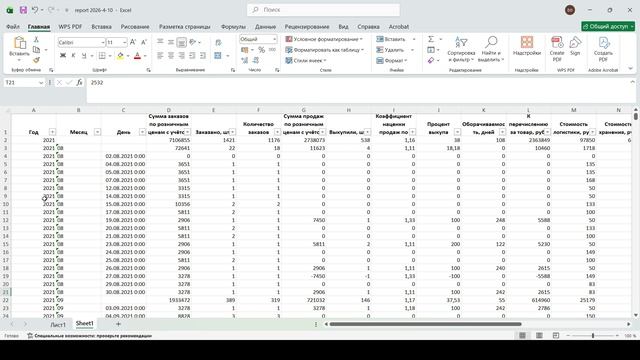
Task: Open Найти и выделить menu
Action: click(491, 49)
